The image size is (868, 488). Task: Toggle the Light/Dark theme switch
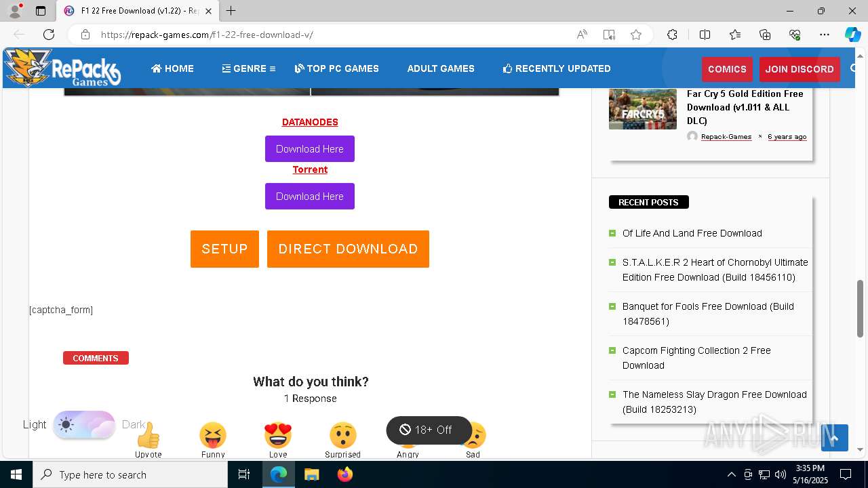point(84,425)
